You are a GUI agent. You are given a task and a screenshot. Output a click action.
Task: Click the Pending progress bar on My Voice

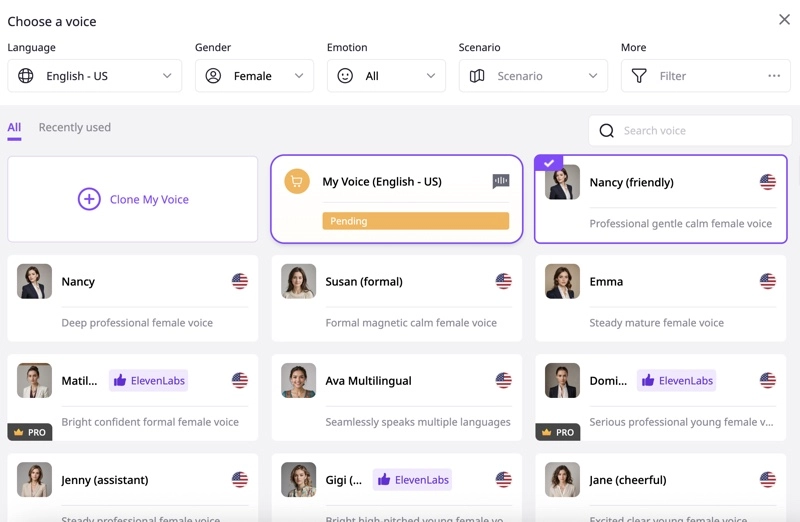coord(415,221)
